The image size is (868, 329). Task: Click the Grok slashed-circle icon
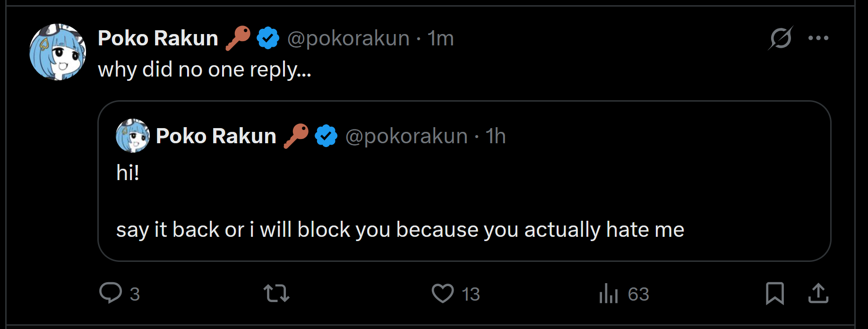781,38
